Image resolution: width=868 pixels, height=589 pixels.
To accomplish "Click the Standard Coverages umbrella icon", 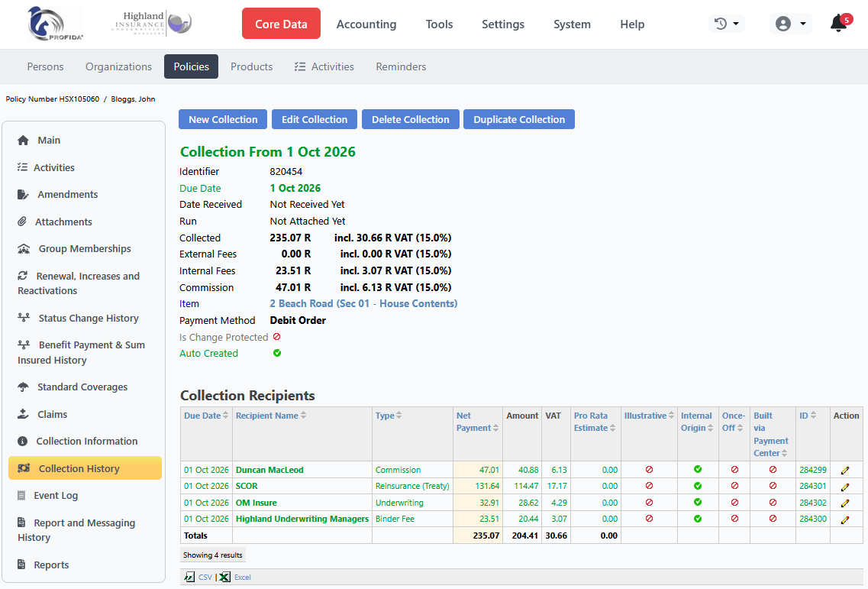I will coord(23,387).
